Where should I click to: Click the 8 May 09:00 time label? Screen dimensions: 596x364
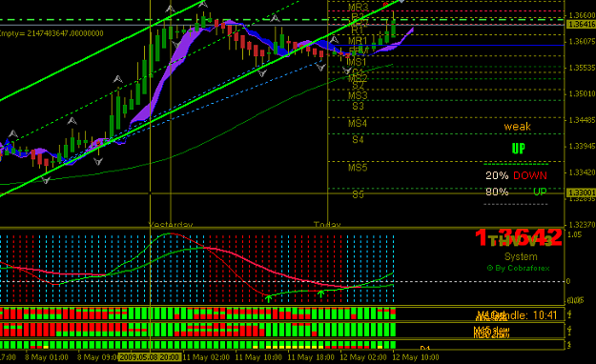point(97,357)
